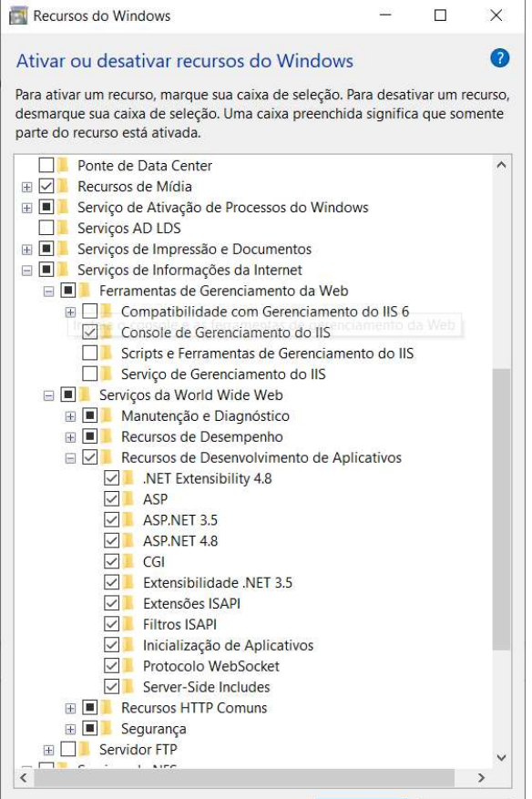Expand Manutenção e Diagnóstico node

pos(71,417)
